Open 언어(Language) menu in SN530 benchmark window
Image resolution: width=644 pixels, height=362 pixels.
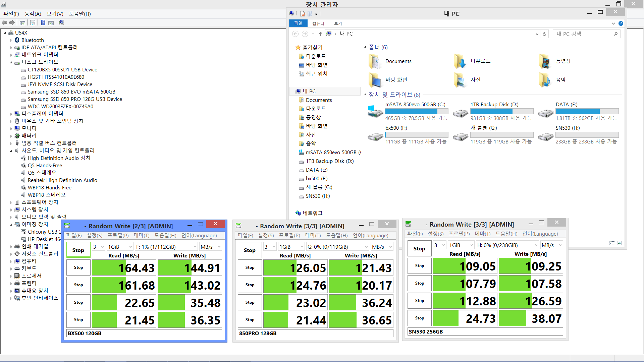540,234
